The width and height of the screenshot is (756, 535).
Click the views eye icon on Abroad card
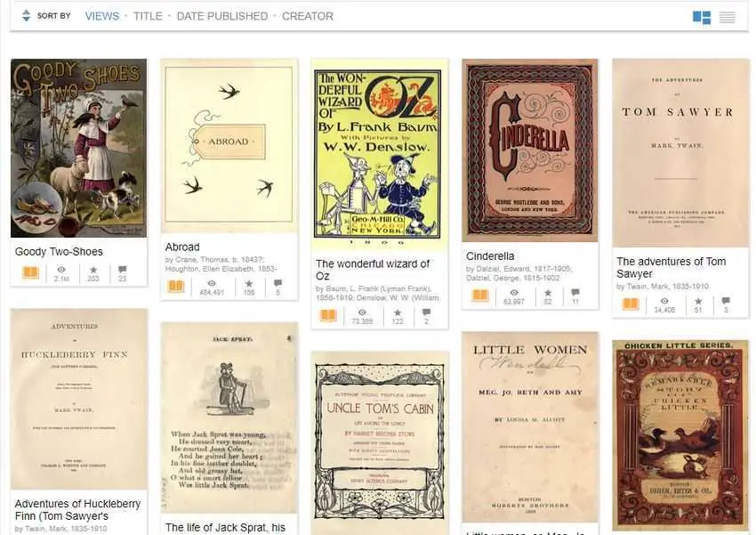[211, 283]
